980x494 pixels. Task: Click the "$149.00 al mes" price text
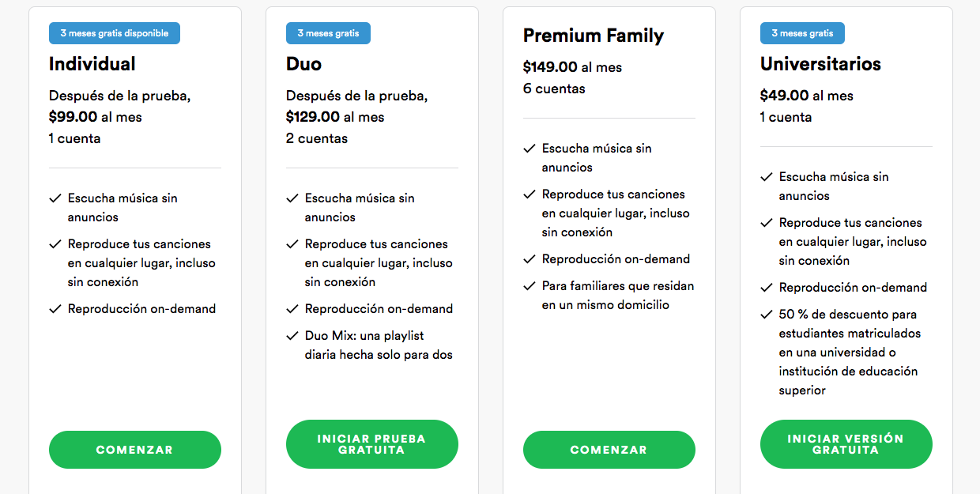tap(572, 67)
